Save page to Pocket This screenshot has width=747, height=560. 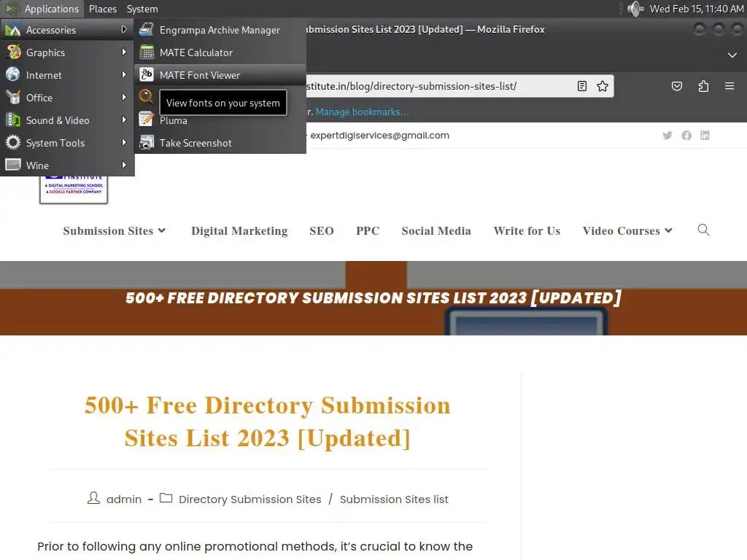pyautogui.click(x=676, y=86)
